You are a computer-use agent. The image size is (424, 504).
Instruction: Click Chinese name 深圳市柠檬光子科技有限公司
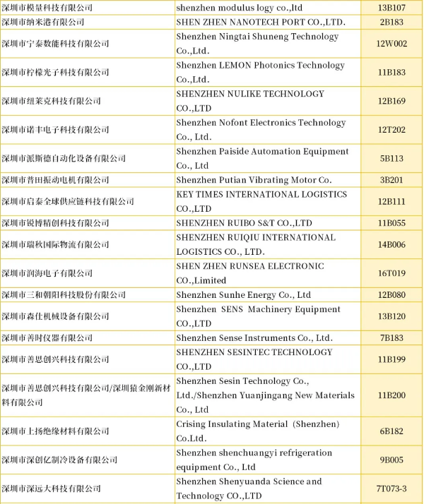55,72
